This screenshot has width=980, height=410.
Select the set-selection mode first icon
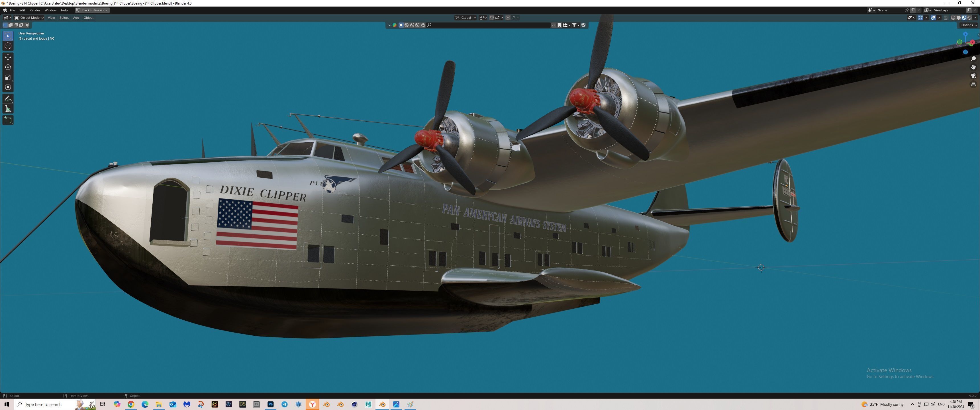5,25
